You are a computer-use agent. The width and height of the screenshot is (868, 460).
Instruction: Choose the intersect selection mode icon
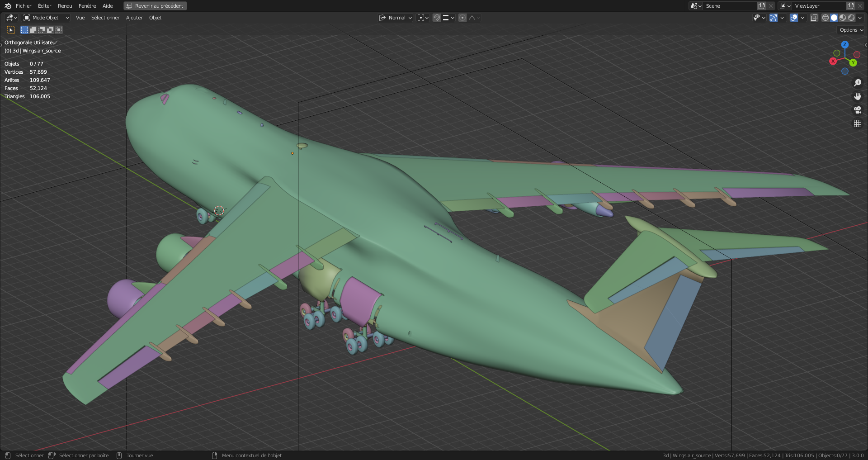(x=59, y=30)
